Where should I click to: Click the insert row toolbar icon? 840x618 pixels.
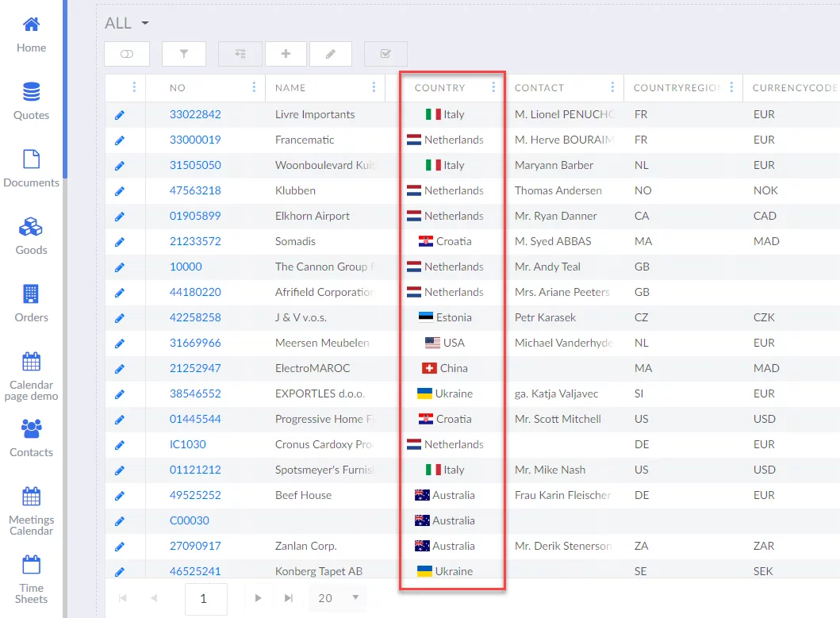tap(240, 54)
